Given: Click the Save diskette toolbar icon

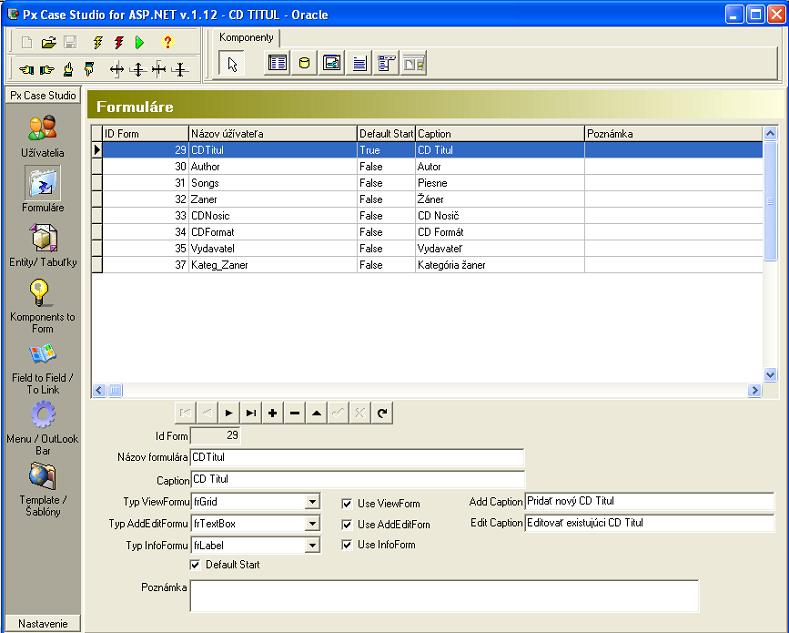Looking at the screenshot, I should (x=70, y=42).
